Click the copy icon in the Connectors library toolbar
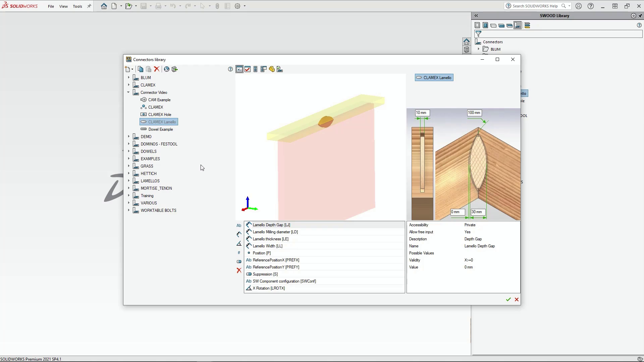The width and height of the screenshot is (644, 362). (x=141, y=69)
